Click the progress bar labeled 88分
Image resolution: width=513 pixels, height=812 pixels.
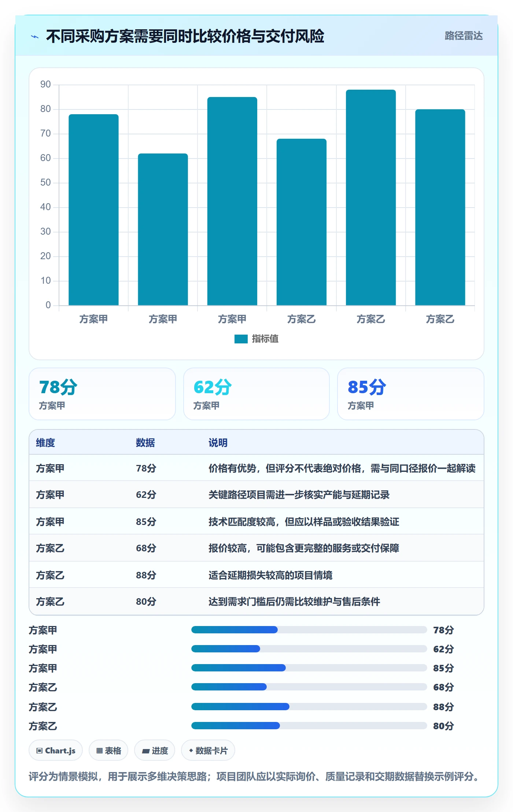click(x=309, y=707)
